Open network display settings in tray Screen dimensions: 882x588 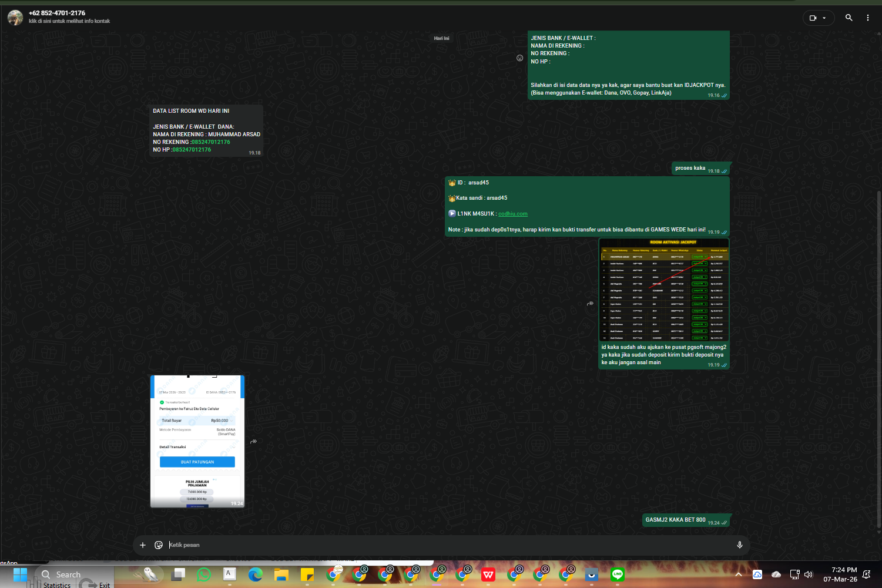(795, 574)
